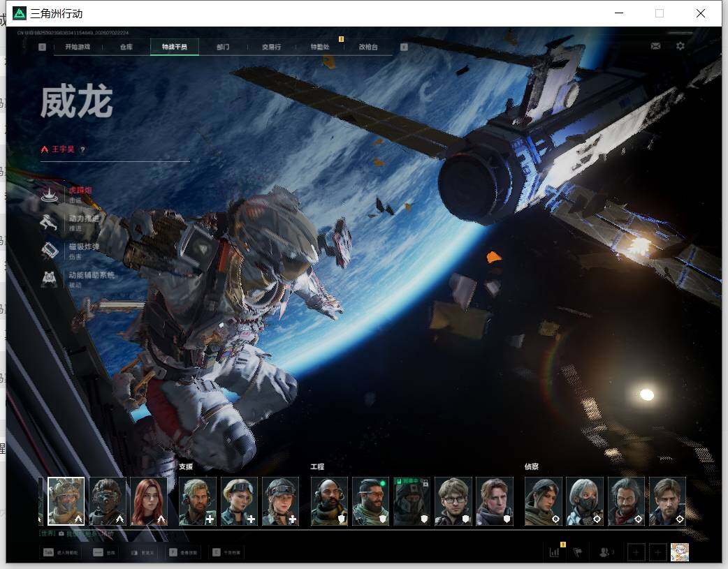The image size is (728, 569).
Task: Click the flag icon in bottom bar
Action: (x=577, y=552)
